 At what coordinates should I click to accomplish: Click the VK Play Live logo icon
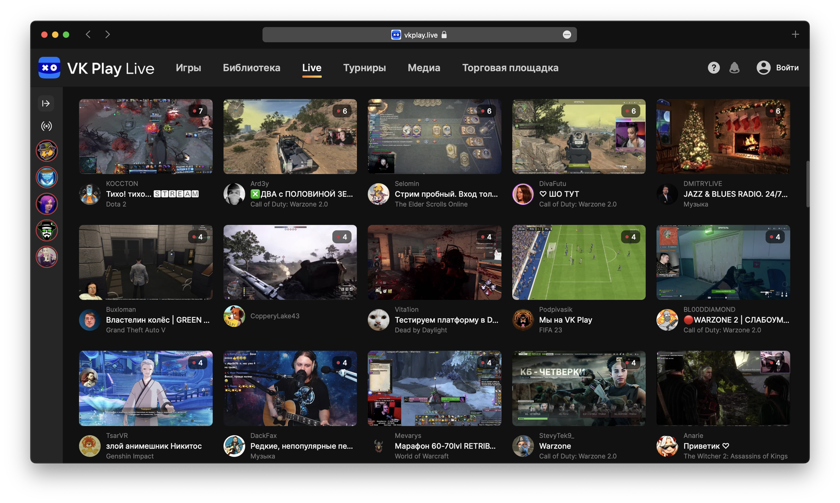(x=49, y=68)
